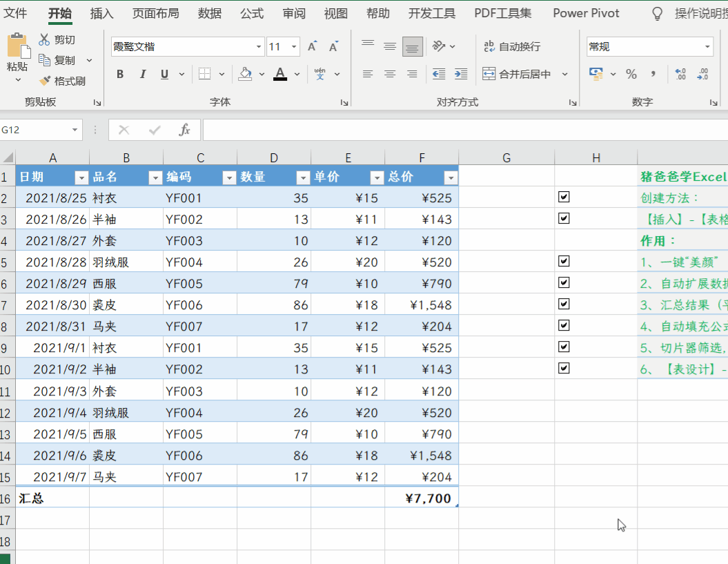Toggle italic formatting
This screenshot has height=564, width=728.
click(x=143, y=74)
